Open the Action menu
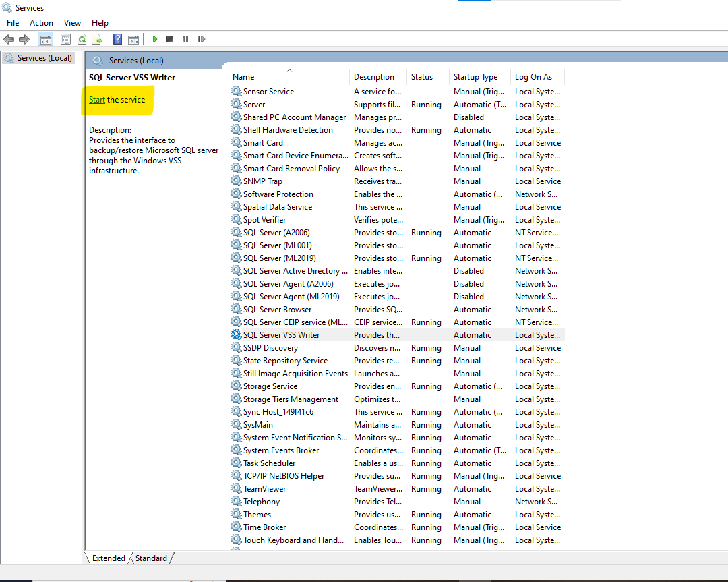Viewport: 728px width, 582px height. coord(41,23)
